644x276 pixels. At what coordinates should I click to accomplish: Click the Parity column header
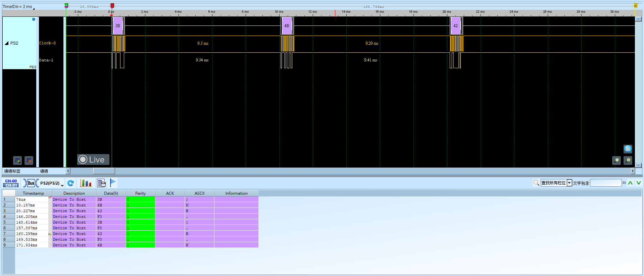pos(141,193)
